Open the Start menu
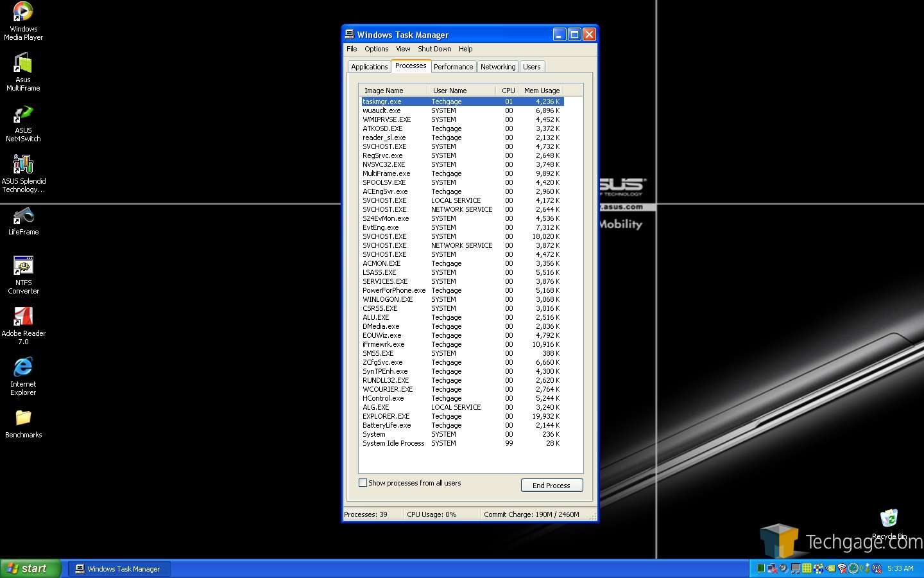 tap(30, 568)
